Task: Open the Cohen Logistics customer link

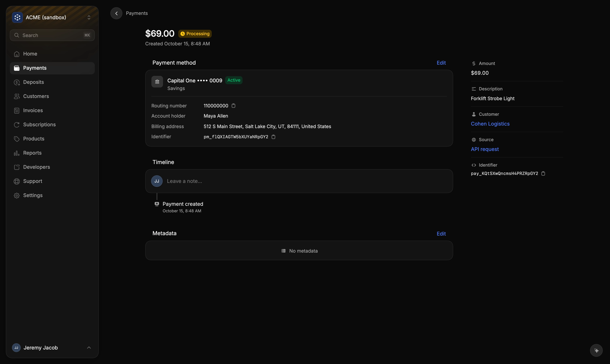Action: pos(490,124)
